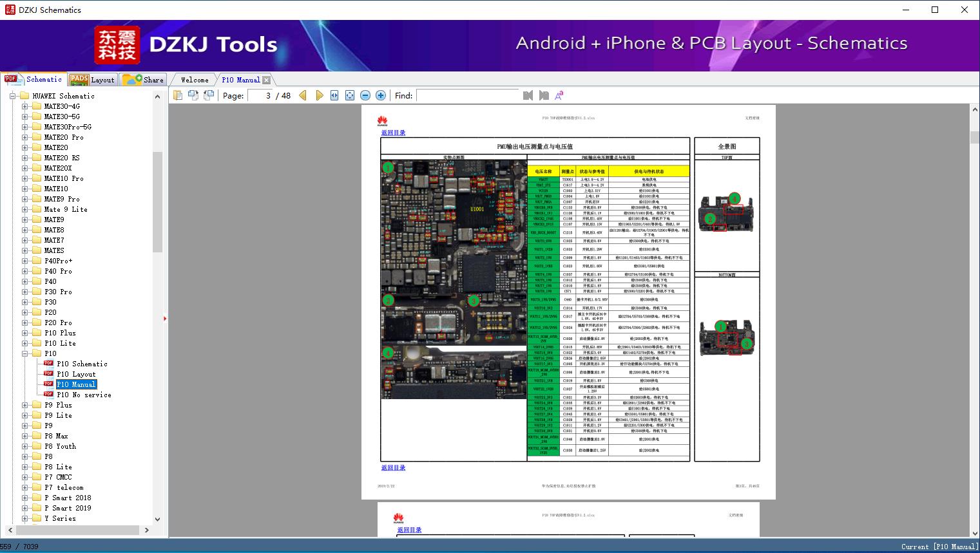Go to the previous page arrow
This screenshot has width=980, height=553.
(303, 95)
